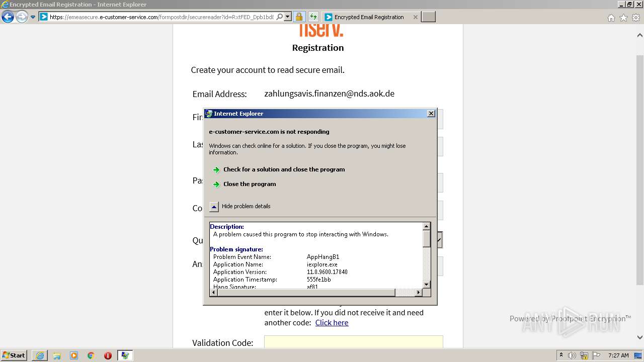This screenshot has width=644, height=362.
Task: Click the 555fe1bb timestamp value
Action: (x=319, y=280)
